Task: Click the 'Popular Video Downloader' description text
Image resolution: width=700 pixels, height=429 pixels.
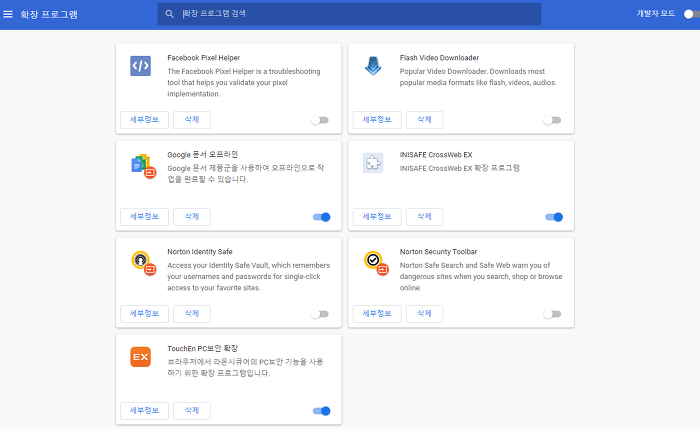Action: coord(478,77)
